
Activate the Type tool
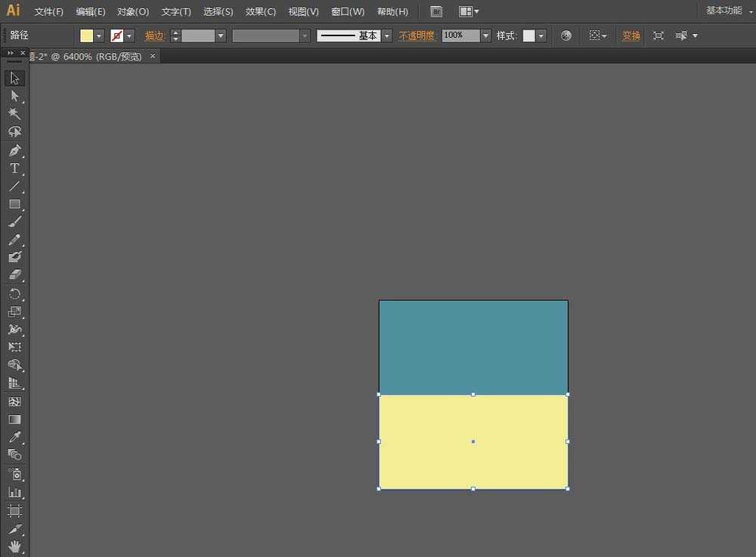pyautogui.click(x=14, y=168)
